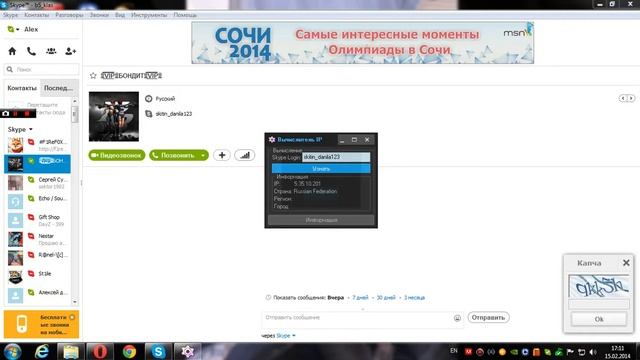Click the message text input box

click(x=357, y=319)
